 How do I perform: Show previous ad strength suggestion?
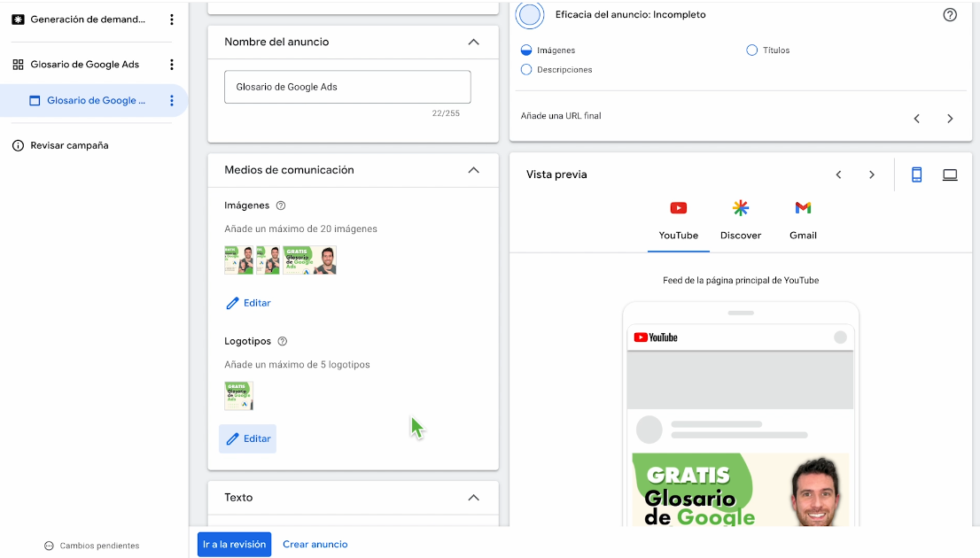click(917, 119)
